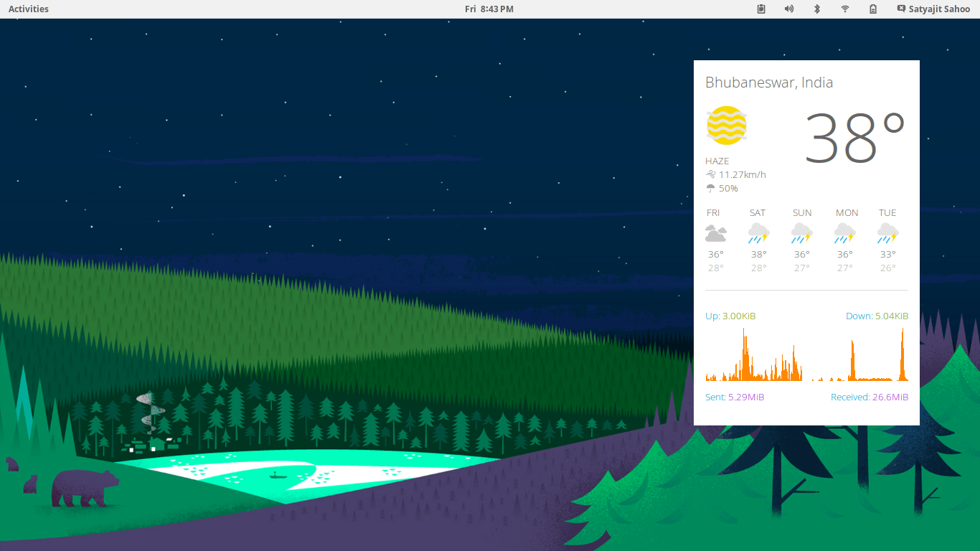Screen dimensions: 980x551
Task: Open the Wi-Fi network icon
Action: 845,9
